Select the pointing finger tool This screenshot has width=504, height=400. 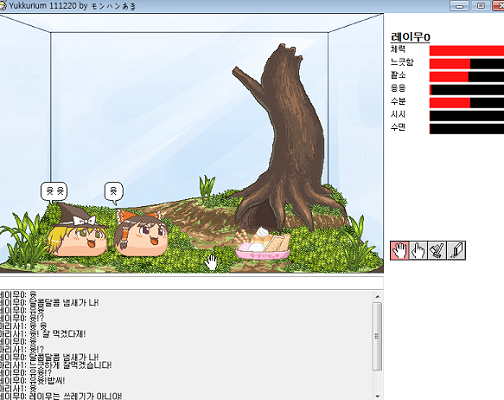418,250
